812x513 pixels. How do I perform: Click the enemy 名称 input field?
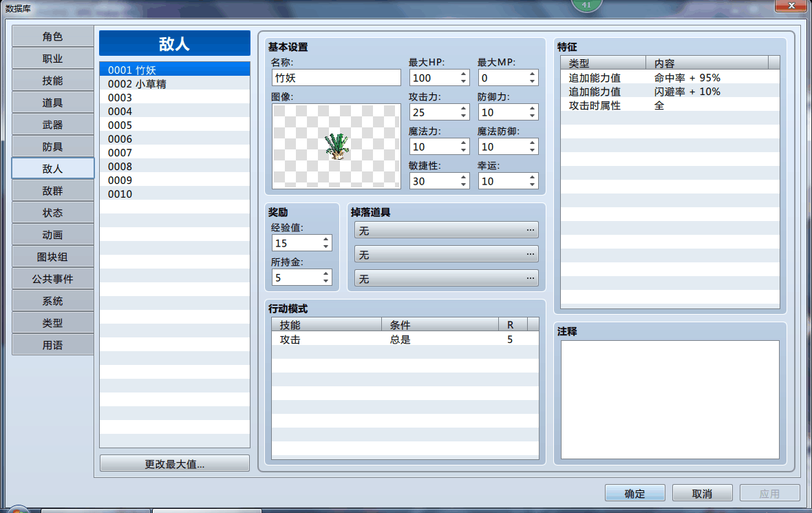tap(336, 78)
